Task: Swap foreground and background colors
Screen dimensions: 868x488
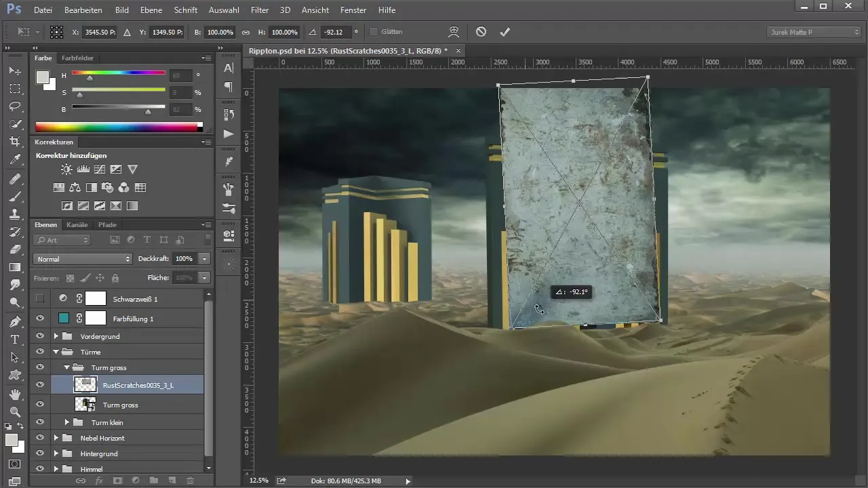Action: coord(21,426)
